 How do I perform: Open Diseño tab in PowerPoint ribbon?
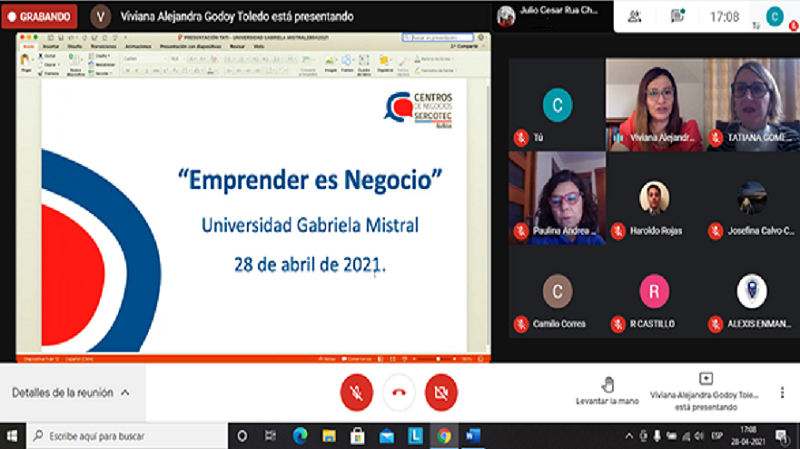(x=75, y=46)
